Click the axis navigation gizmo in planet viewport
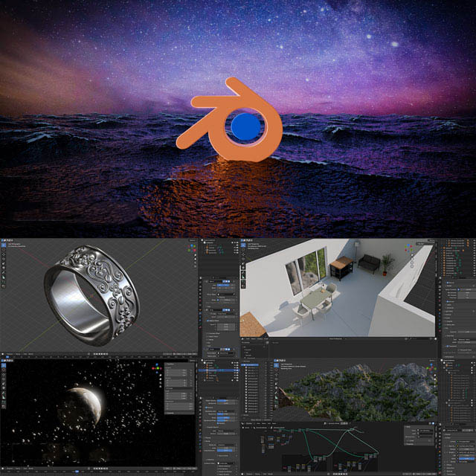Viewport: 476px width, 476px height. 157,368
